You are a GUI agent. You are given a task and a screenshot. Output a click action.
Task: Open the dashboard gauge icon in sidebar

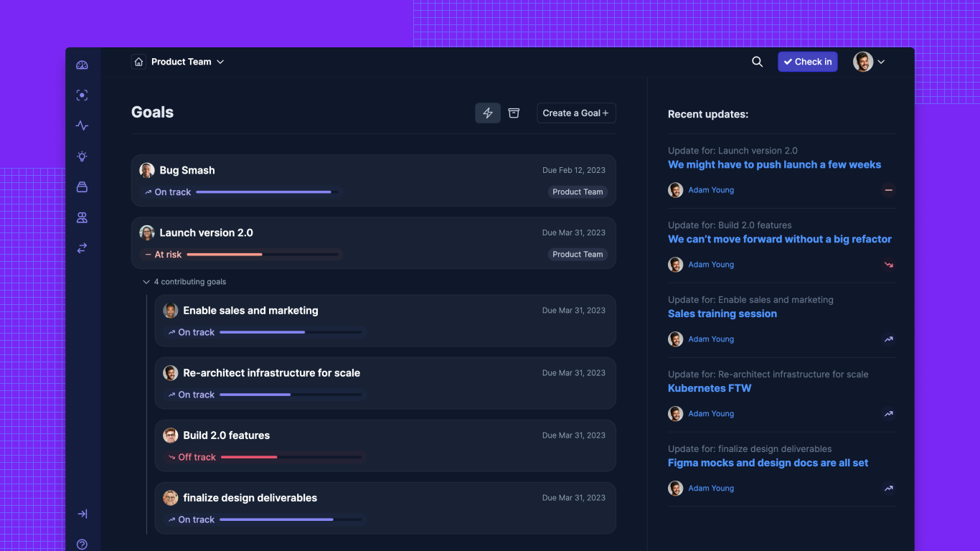tap(82, 65)
